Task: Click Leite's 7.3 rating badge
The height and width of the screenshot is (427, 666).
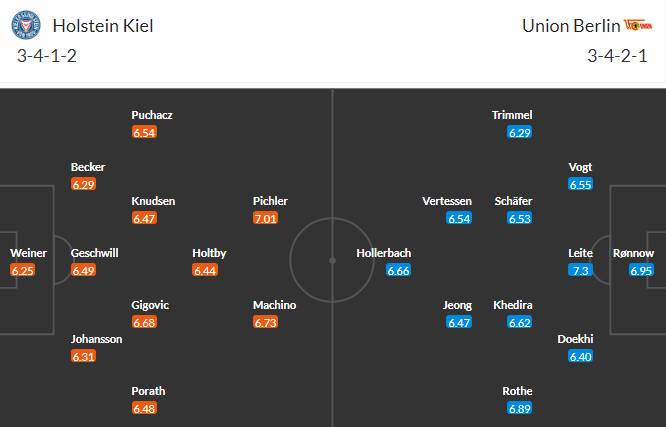Action: click(x=581, y=270)
